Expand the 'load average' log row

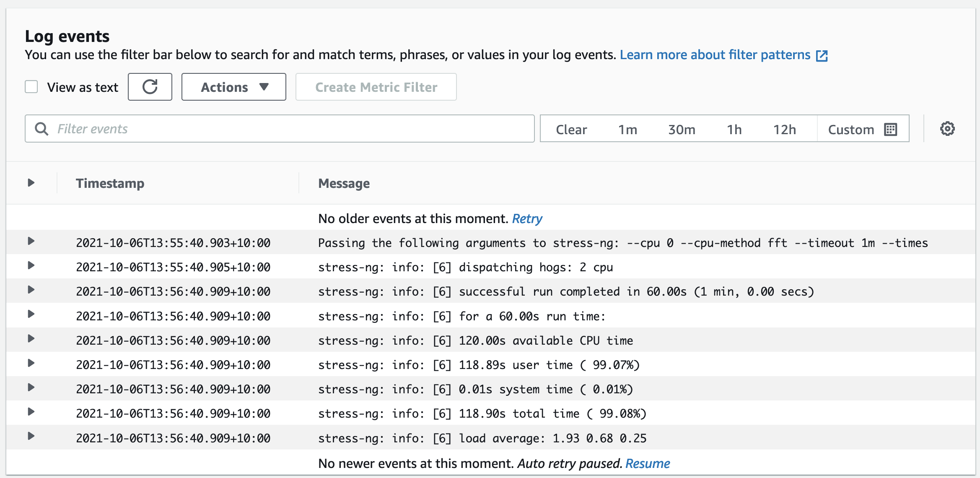tap(31, 436)
